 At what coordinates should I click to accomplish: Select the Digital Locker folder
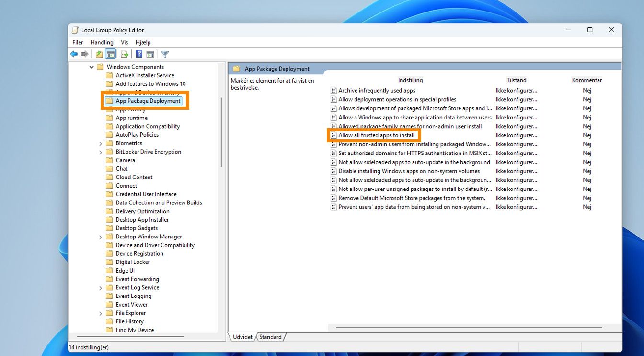point(133,262)
